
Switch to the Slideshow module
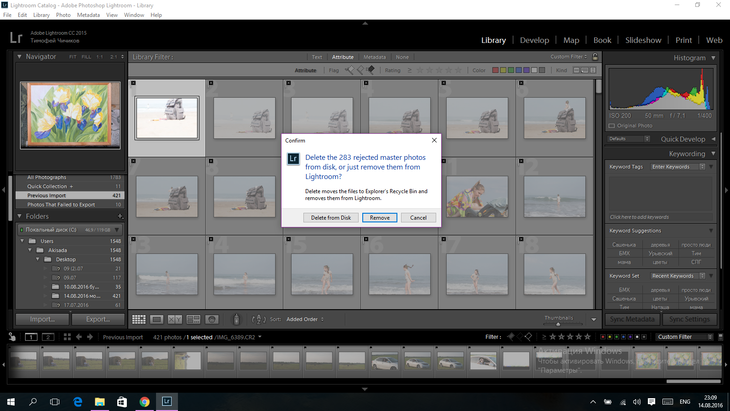click(643, 40)
